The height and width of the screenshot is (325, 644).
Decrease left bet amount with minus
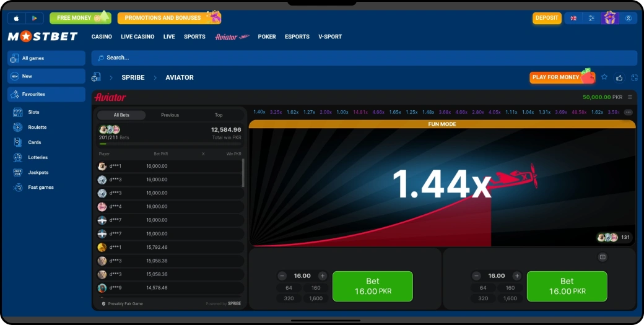[x=282, y=275]
